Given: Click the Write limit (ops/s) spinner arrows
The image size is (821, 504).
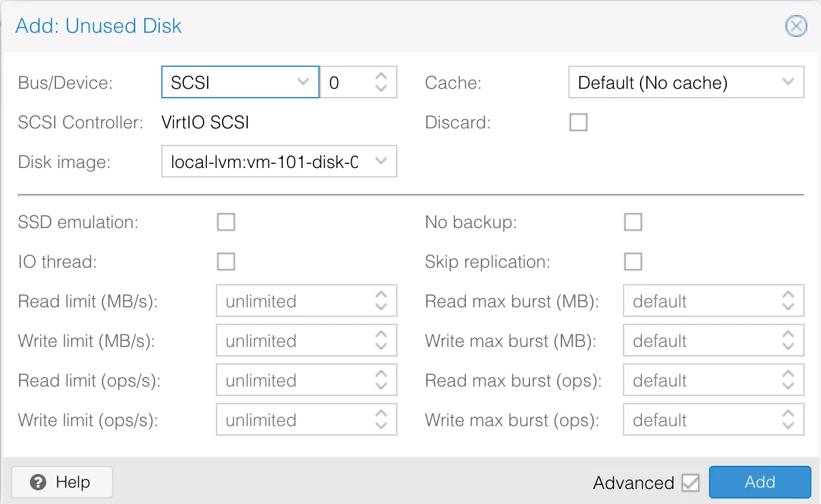Looking at the screenshot, I should click(381, 420).
